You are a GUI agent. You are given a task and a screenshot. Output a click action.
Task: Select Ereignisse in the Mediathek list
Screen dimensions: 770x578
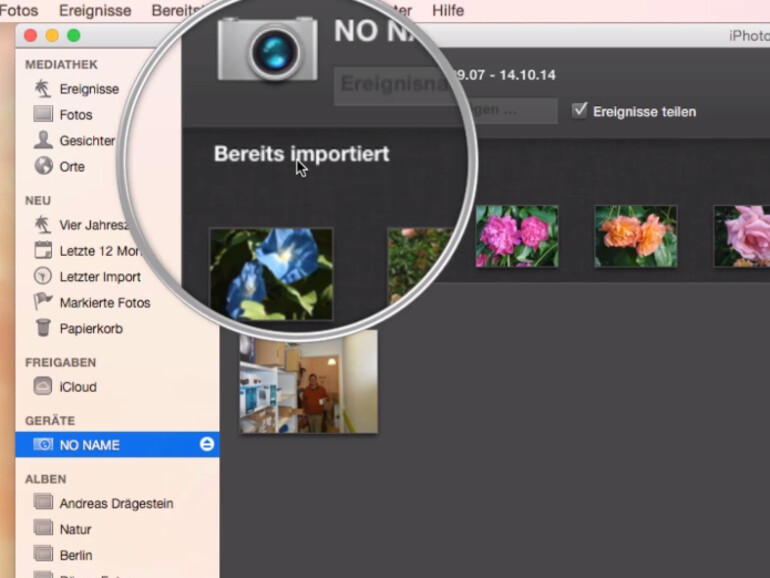pos(89,89)
